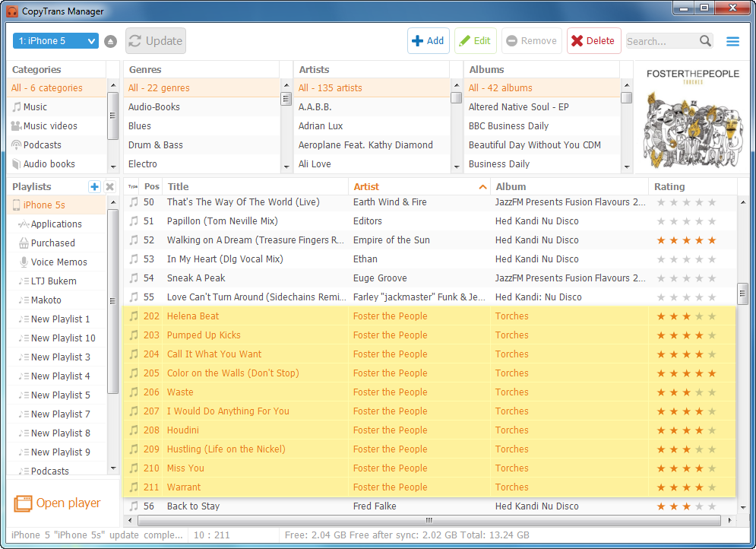Sort by the Album column header
756x549 pixels.
coord(569,187)
